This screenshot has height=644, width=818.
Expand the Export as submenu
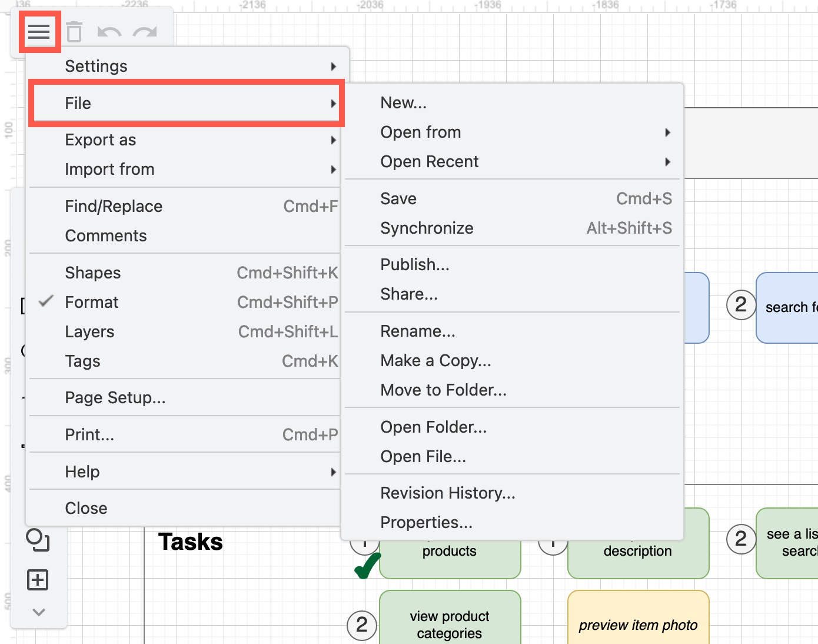pyautogui.click(x=334, y=140)
